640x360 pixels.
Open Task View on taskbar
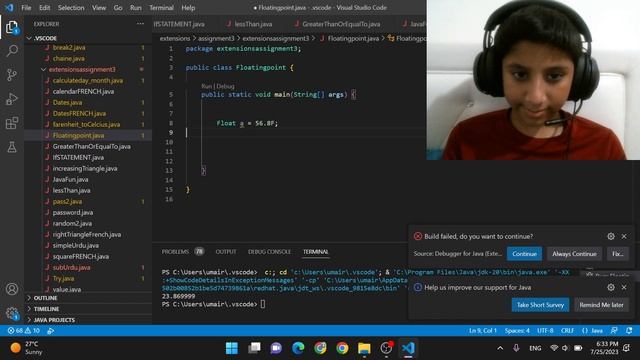[254, 348]
